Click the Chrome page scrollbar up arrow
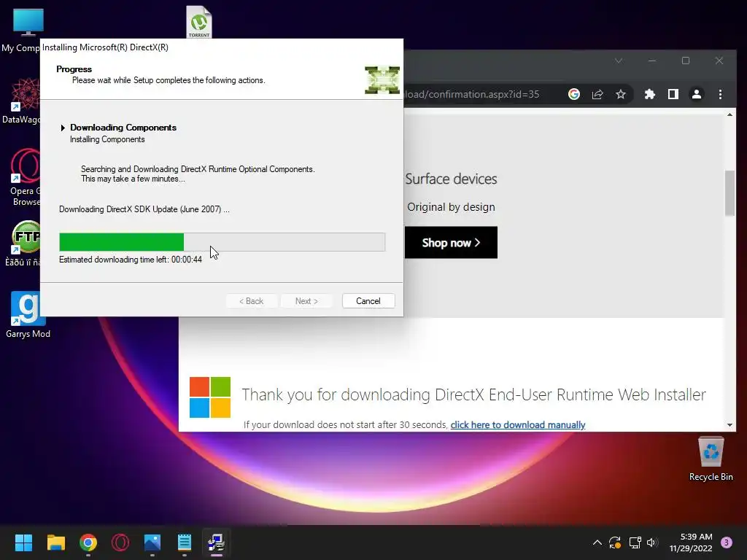747x560 pixels. tap(729, 114)
